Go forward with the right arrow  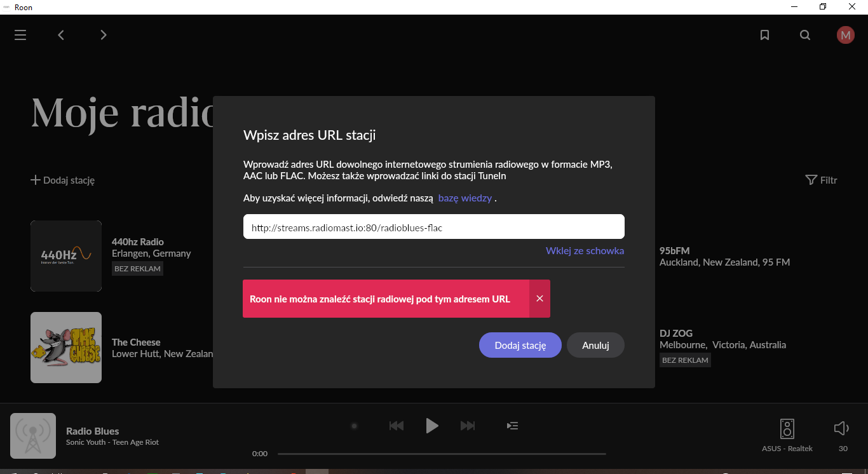104,35
